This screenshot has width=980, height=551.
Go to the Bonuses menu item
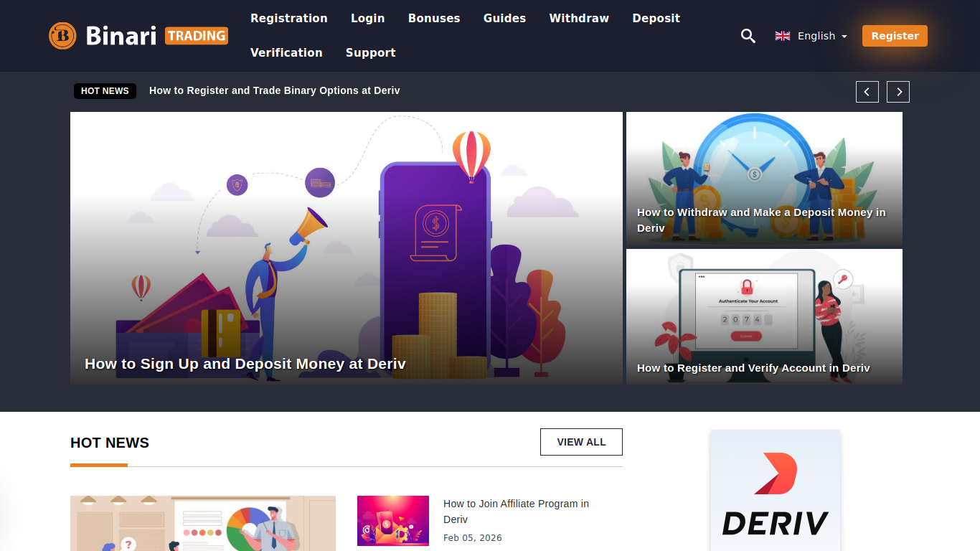point(434,19)
